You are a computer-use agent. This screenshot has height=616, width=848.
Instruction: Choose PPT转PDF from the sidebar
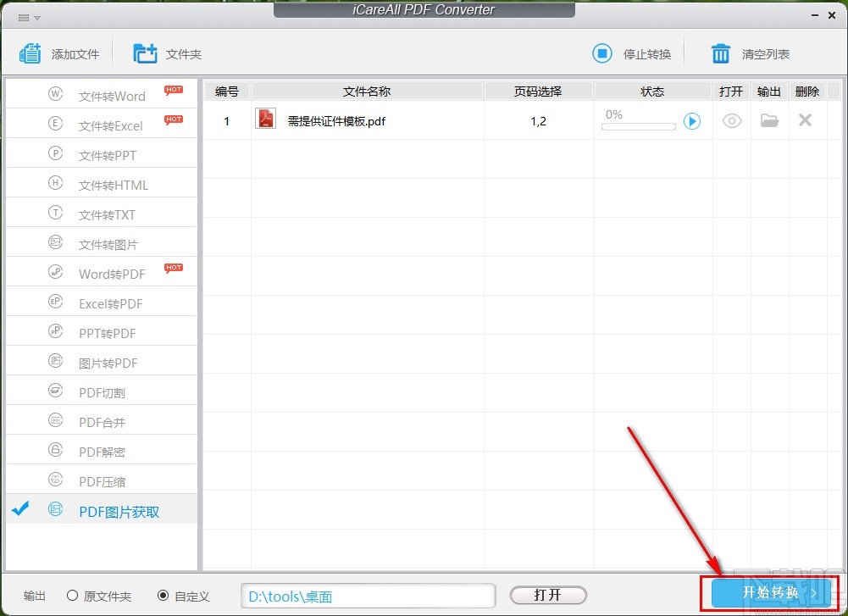click(x=102, y=331)
